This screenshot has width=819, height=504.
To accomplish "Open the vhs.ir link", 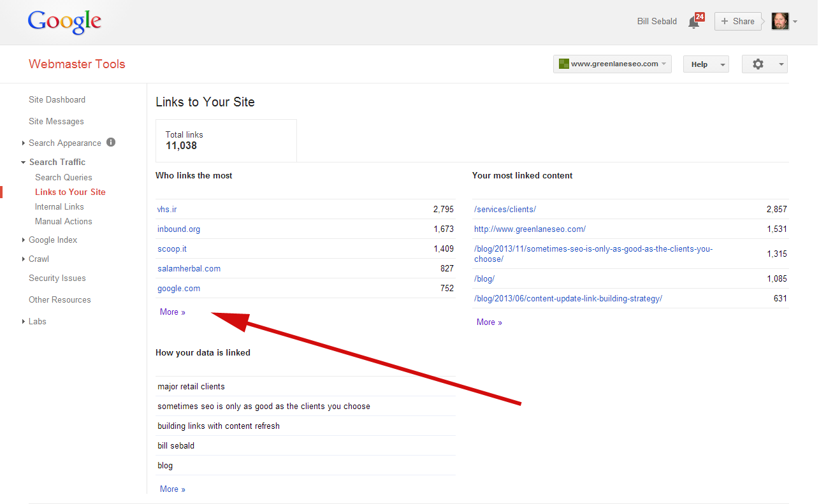I will point(167,209).
